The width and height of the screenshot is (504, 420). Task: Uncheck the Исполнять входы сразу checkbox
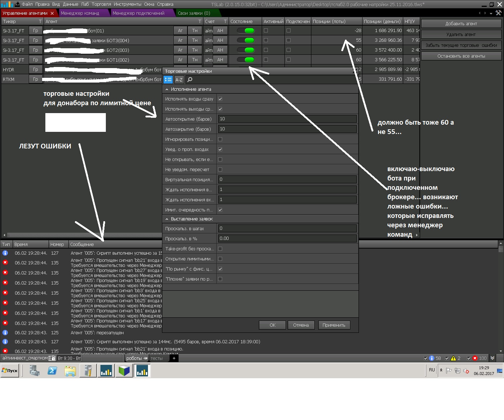[x=220, y=99]
